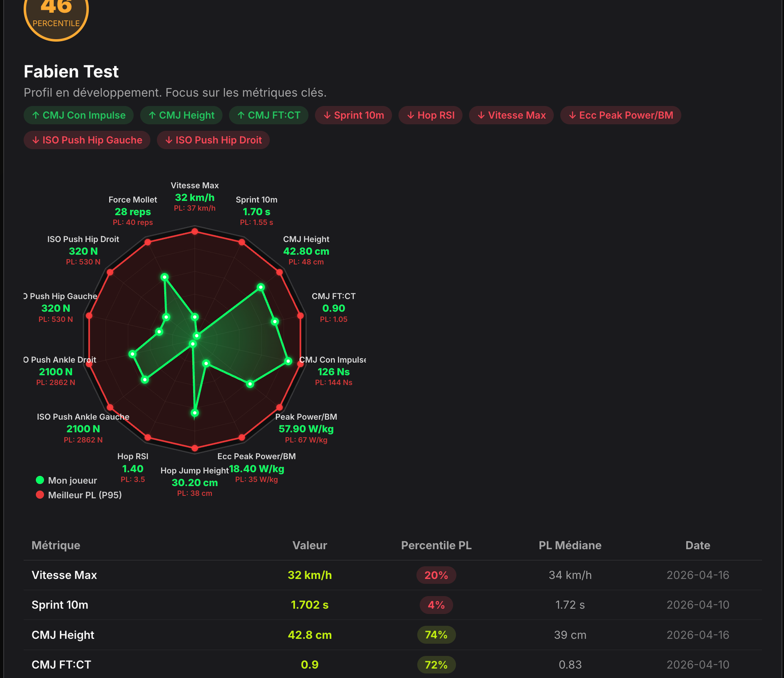The width and height of the screenshot is (784, 678).
Task: Click the CMJ Con Impulse radar label
Action: 333,360
